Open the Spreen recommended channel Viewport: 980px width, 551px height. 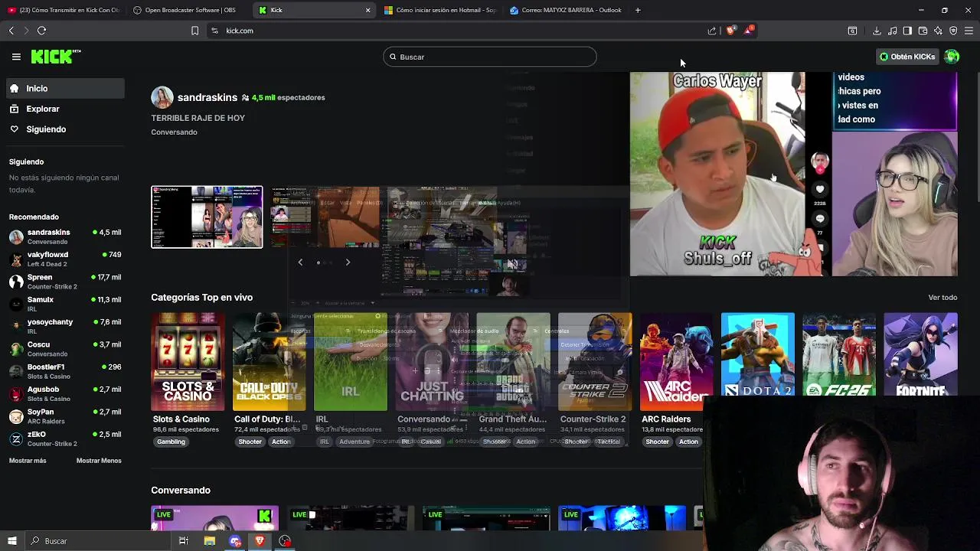[x=64, y=282]
